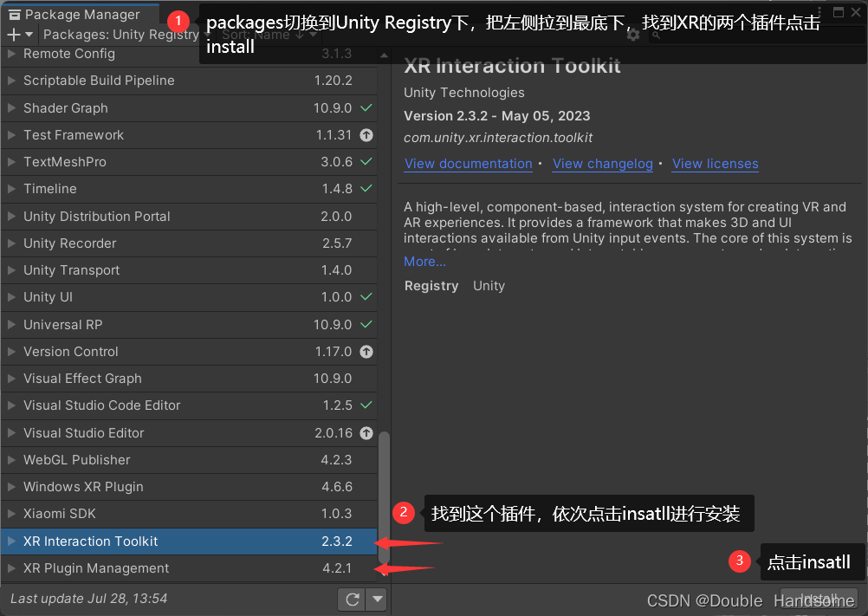Select Visual Studio Code Editor package
The height and width of the screenshot is (616, 868).
click(x=189, y=405)
